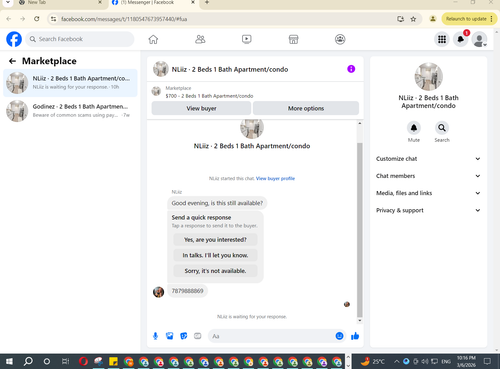Open the NLiiz conversation in the list
This screenshot has width=500, height=369.
click(x=70, y=83)
